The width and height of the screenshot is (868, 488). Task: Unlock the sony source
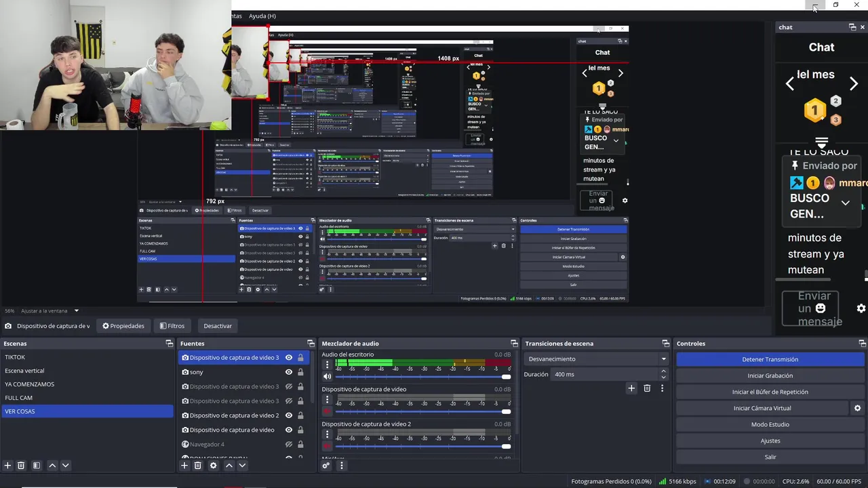click(300, 372)
